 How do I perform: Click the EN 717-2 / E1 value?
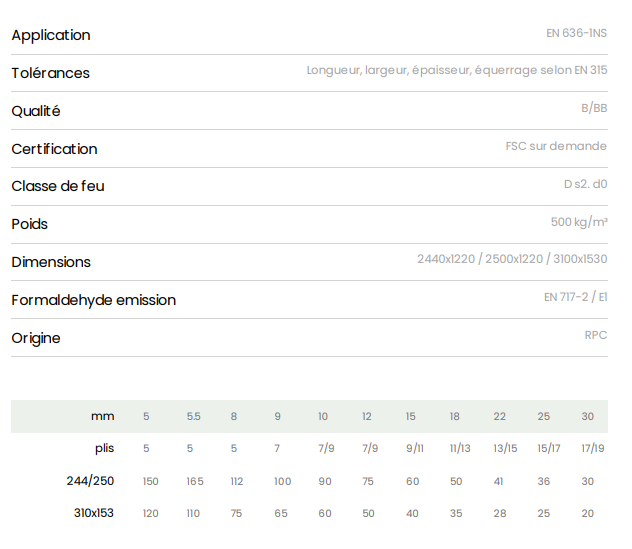pyautogui.click(x=575, y=297)
